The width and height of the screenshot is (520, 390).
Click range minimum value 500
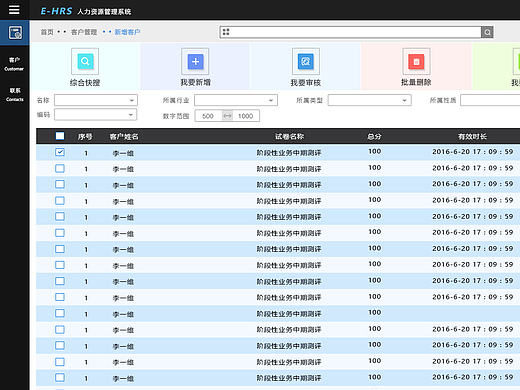(x=208, y=116)
